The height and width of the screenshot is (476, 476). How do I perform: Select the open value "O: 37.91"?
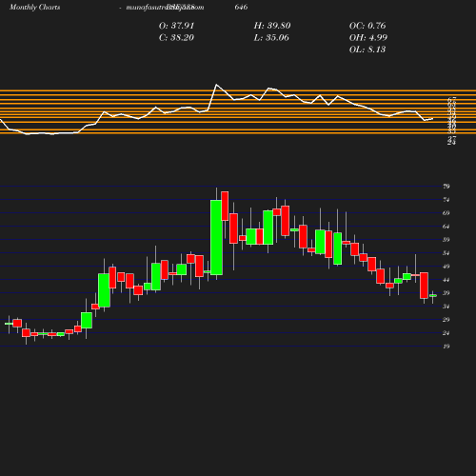176,26
